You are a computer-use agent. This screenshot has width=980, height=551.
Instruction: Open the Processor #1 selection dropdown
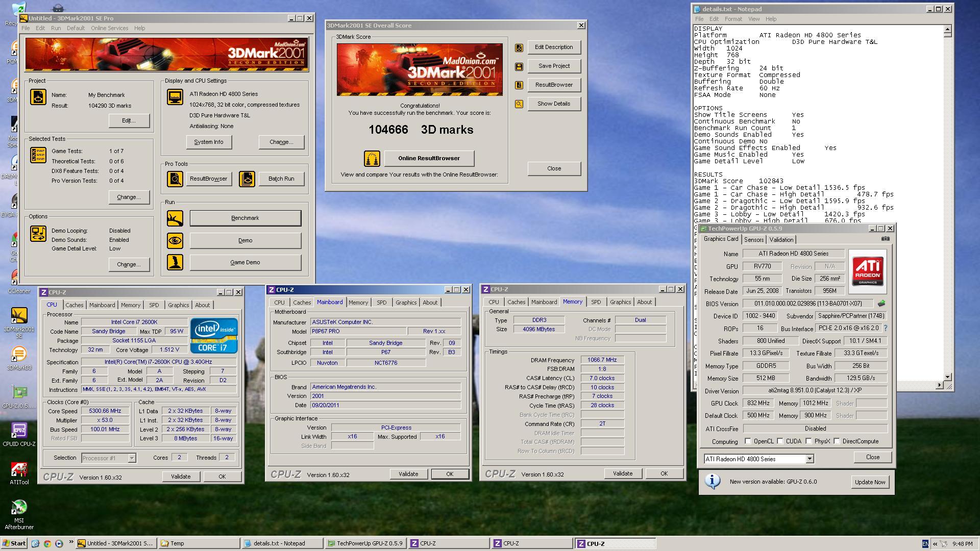(x=132, y=458)
